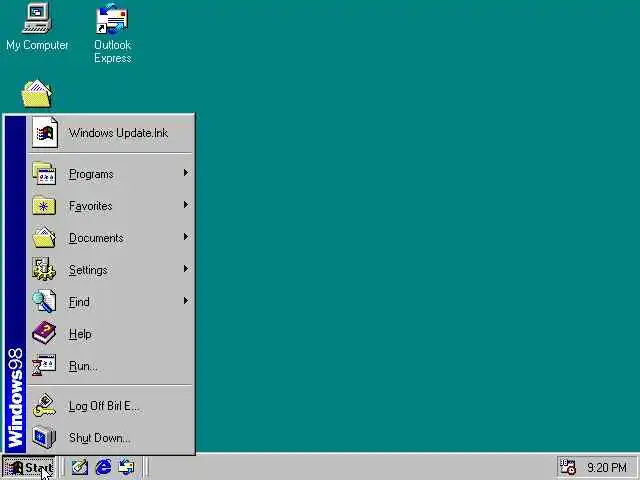The image size is (640, 480).
Task: Expand the Find submenu arrow
Action: pyautogui.click(x=186, y=301)
